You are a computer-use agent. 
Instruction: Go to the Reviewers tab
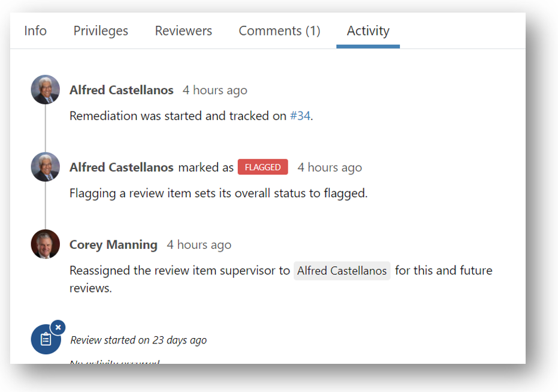[183, 31]
